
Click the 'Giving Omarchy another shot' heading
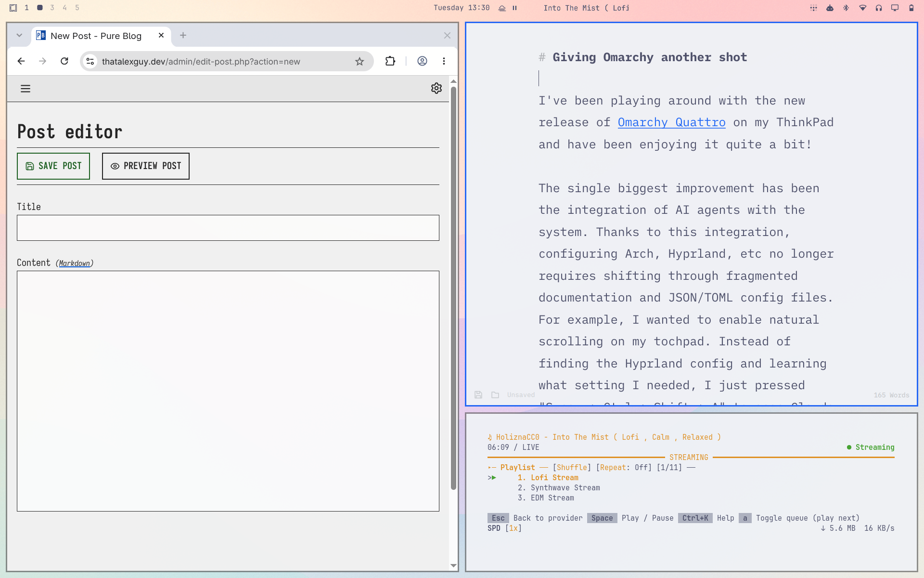[650, 57]
